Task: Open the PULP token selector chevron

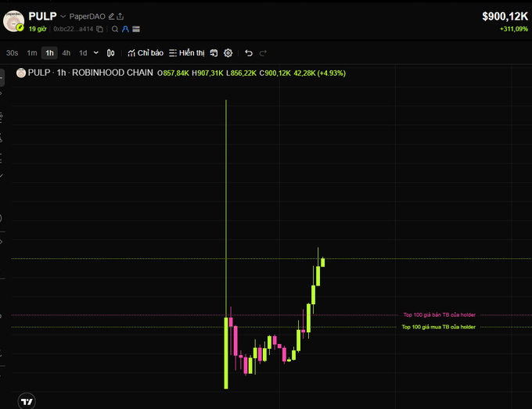Action: click(63, 16)
